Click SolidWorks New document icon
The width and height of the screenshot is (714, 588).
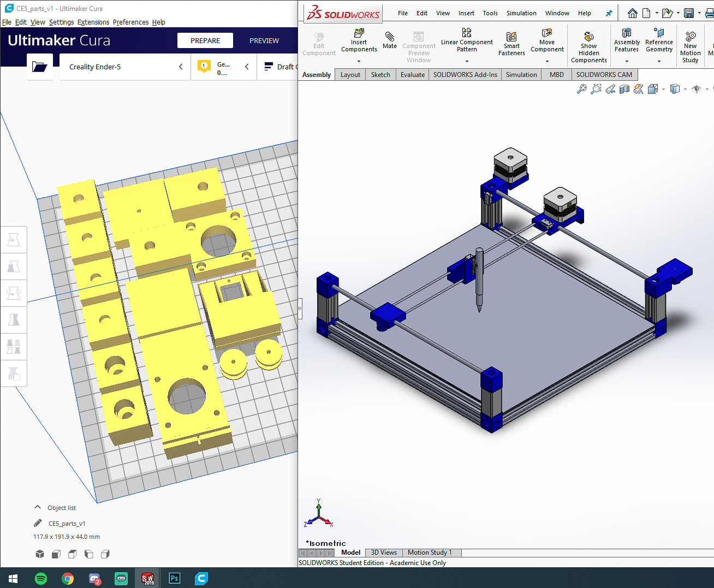tap(646, 13)
